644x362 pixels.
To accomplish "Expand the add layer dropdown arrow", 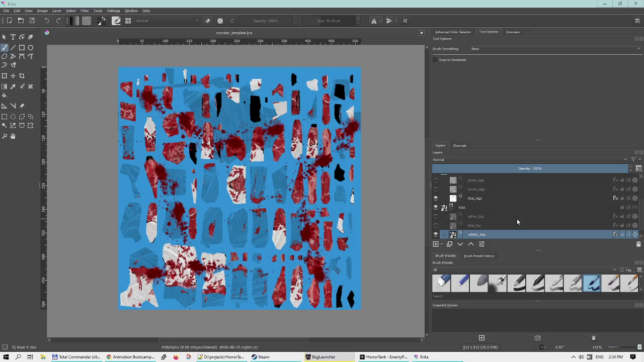I will [442, 244].
